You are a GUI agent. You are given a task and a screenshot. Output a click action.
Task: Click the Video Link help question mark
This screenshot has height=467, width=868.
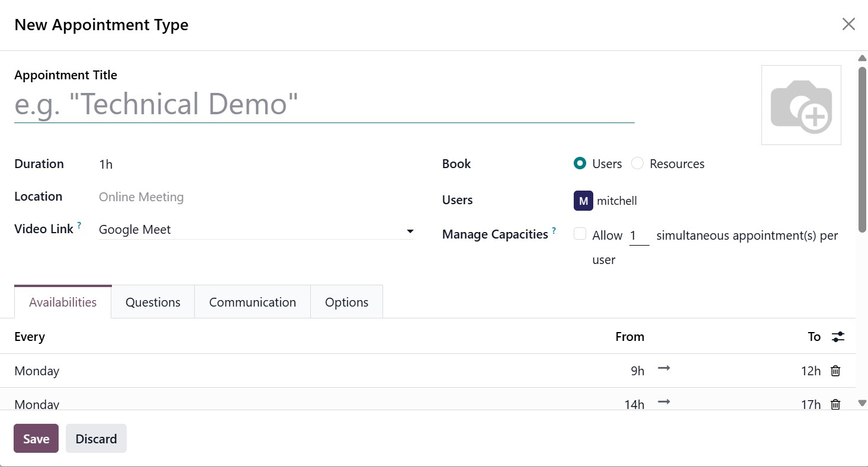click(79, 226)
